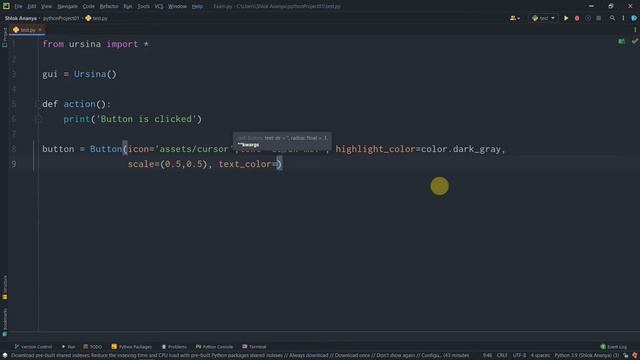Run the test configuration with green play
This screenshot has height=360, width=640.
point(566,18)
